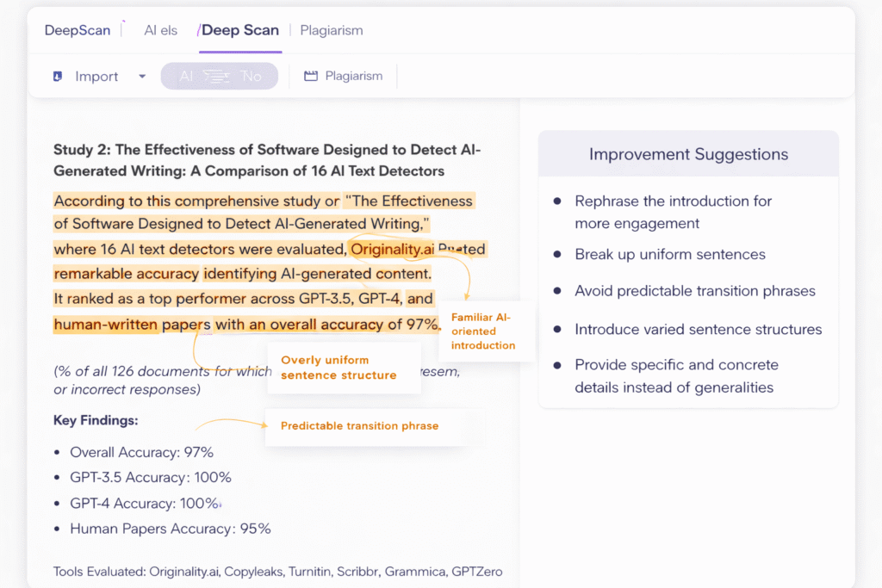This screenshot has height=588, width=882.
Task: Click the Plagiarism toolbar button
Action: pos(343,76)
